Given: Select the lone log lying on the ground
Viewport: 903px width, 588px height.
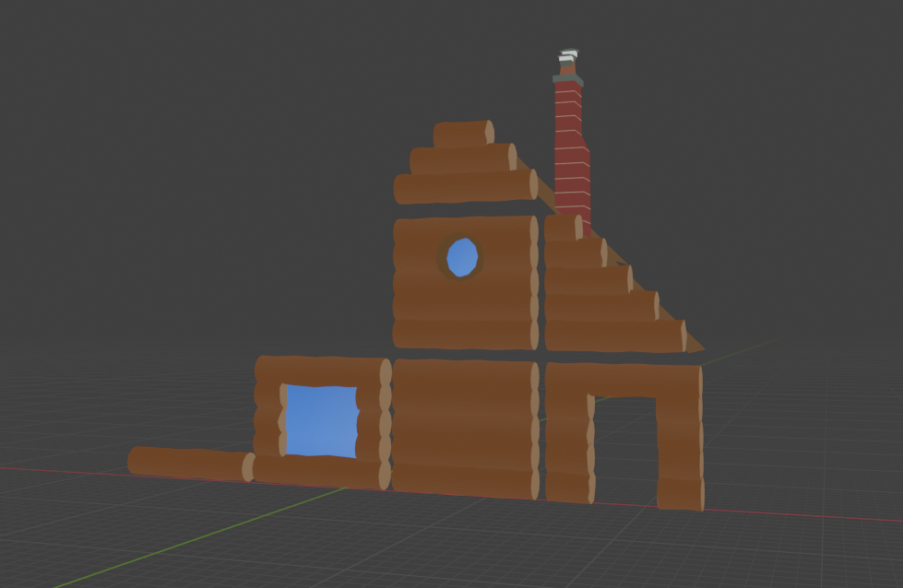Looking at the screenshot, I should 191,464.
